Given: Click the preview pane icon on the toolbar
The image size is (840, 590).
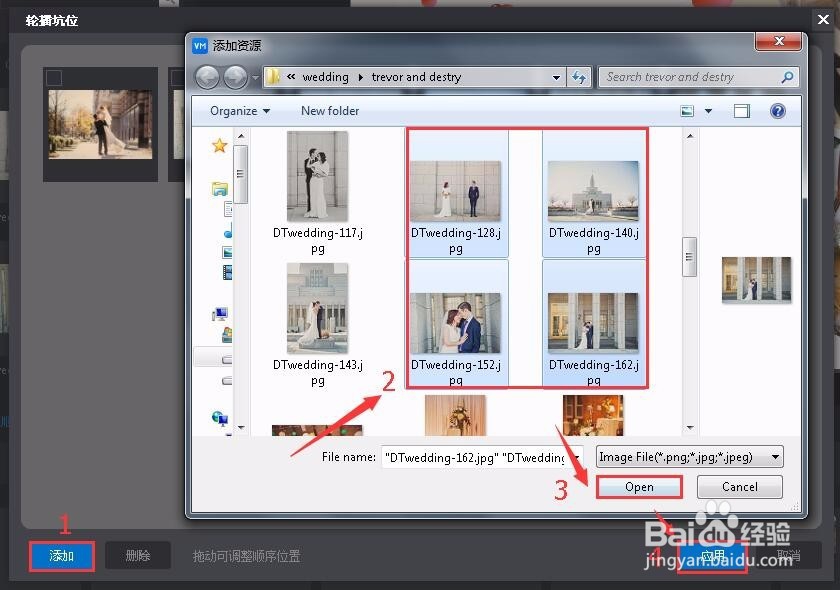Looking at the screenshot, I should pyautogui.click(x=742, y=110).
